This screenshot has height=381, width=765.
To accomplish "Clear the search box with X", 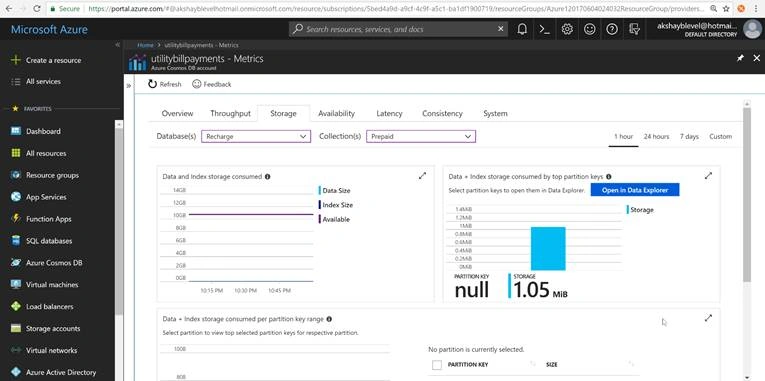I will point(501,29).
